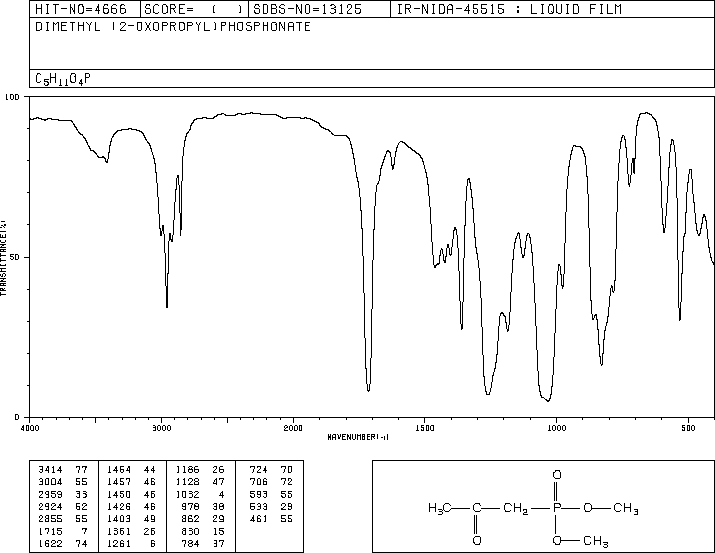The width and height of the screenshot is (715, 553).
Task: Click the SCORE= field in the header
Action: click(x=194, y=9)
